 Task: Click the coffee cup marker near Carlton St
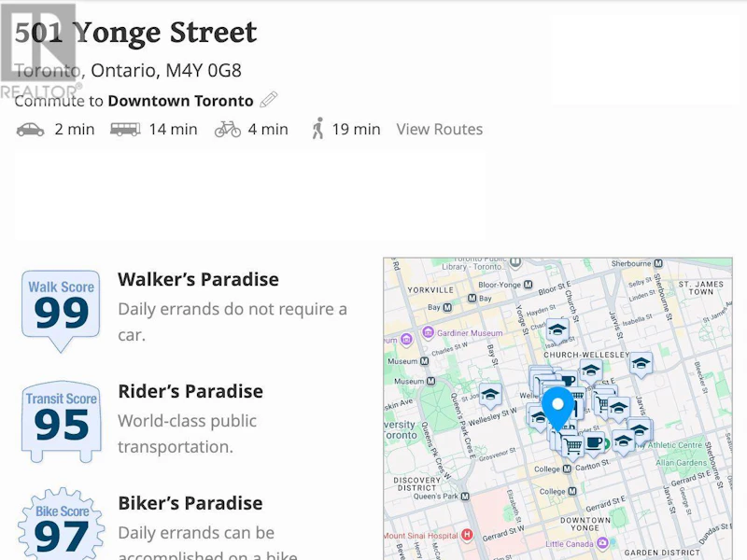594,444
